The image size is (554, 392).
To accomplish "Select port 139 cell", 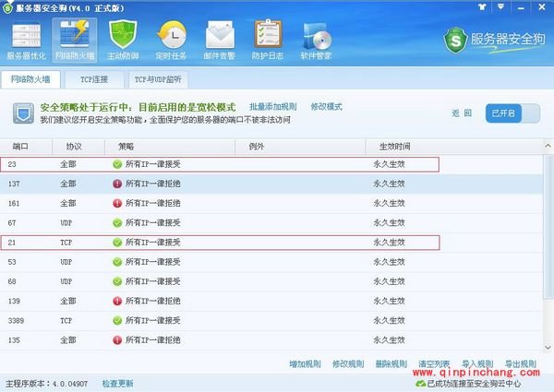I will pos(14,301).
